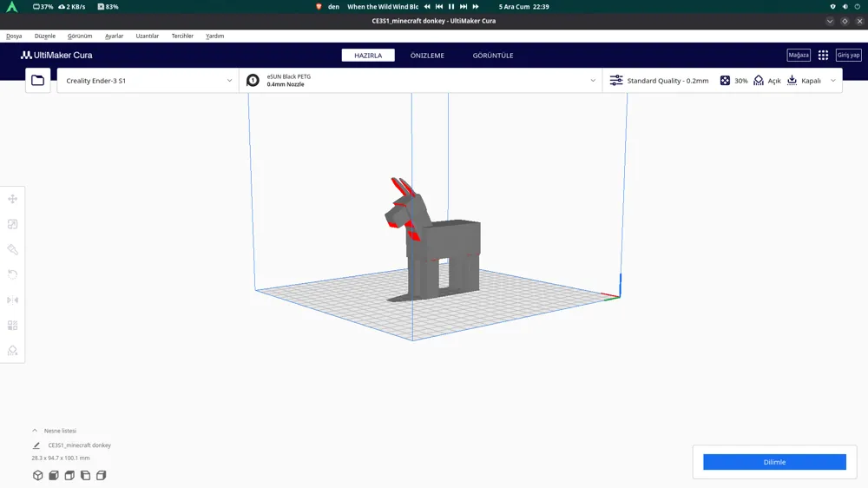This screenshot has width=868, height=488.
Task: Click the Arch-style launcher icon in top-left
Action: [x=11, y=7]
